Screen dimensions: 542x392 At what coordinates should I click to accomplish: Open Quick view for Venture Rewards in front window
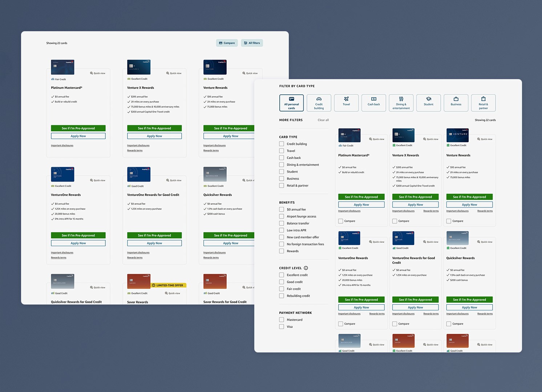click(485, 139)
